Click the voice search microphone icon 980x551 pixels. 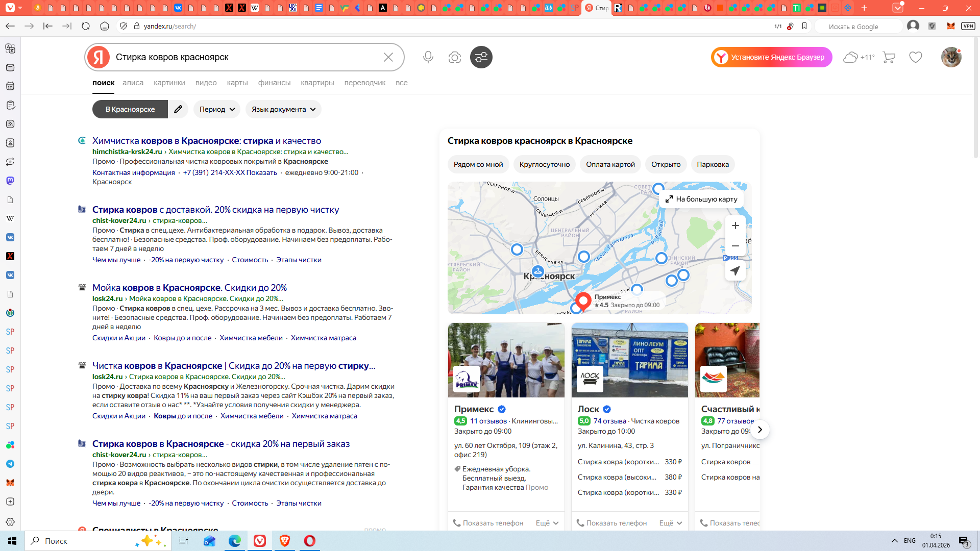428,57
